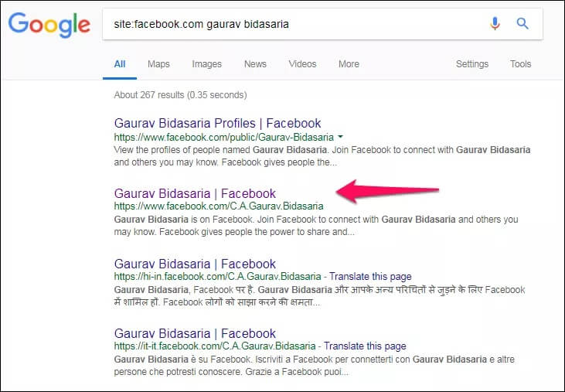Open search Tools
565x392 pixels.
click(520, 64)
